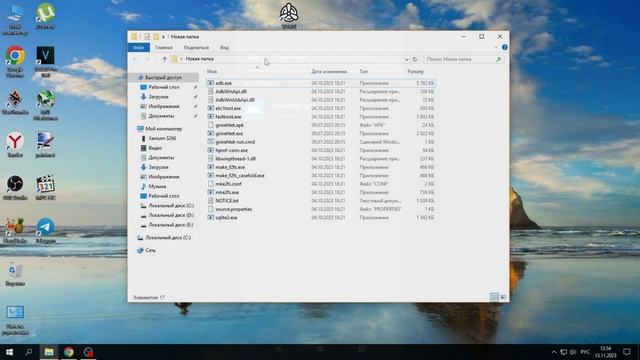
Task: Click the Explorer Help question mark icon
Action: tap(504, 47)
